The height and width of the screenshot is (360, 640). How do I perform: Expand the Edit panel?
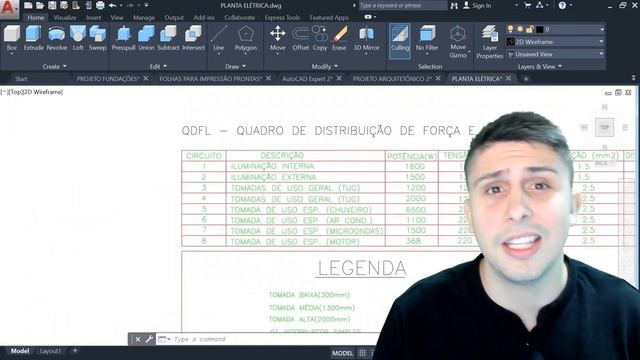pyautogui.click(x=158, y=66)
